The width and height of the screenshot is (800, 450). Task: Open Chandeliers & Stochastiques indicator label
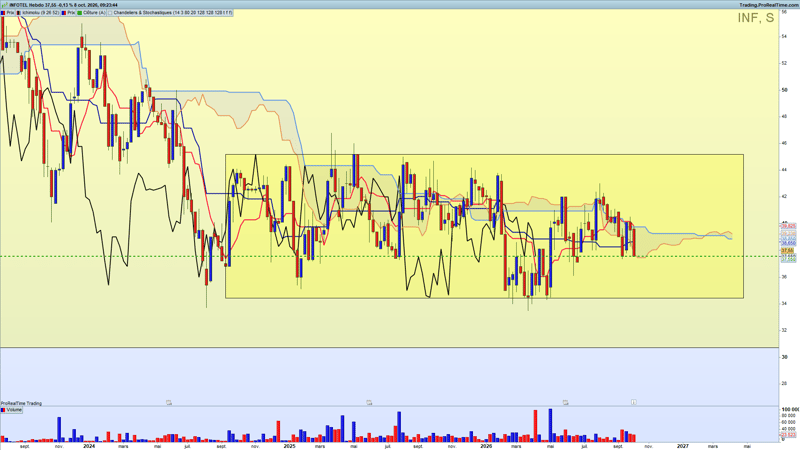point(170,13)
